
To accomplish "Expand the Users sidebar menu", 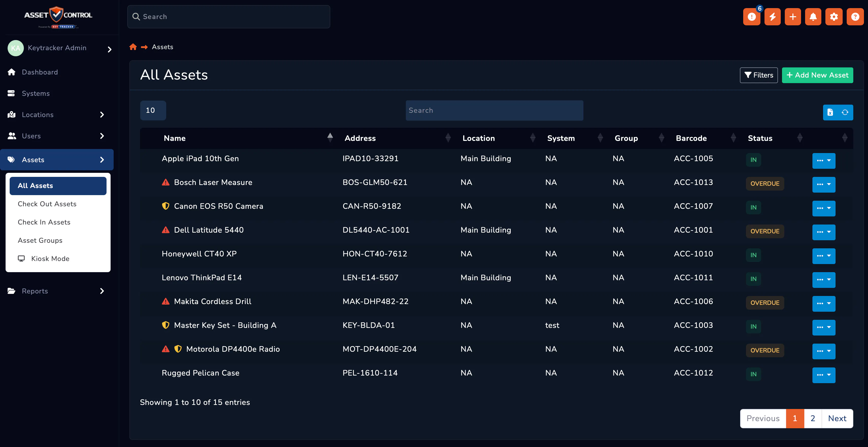I will 102,136.
